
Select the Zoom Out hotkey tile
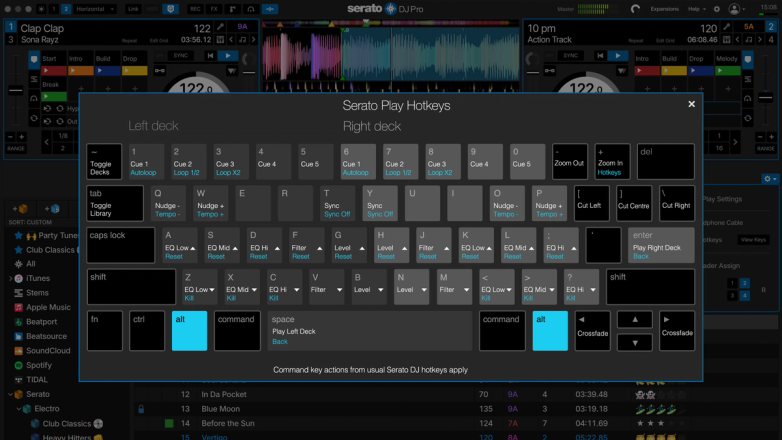tap(571, 162)
